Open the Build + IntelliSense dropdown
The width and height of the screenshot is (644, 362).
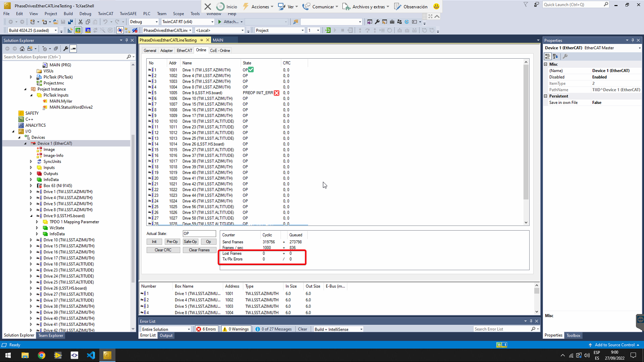338,329
